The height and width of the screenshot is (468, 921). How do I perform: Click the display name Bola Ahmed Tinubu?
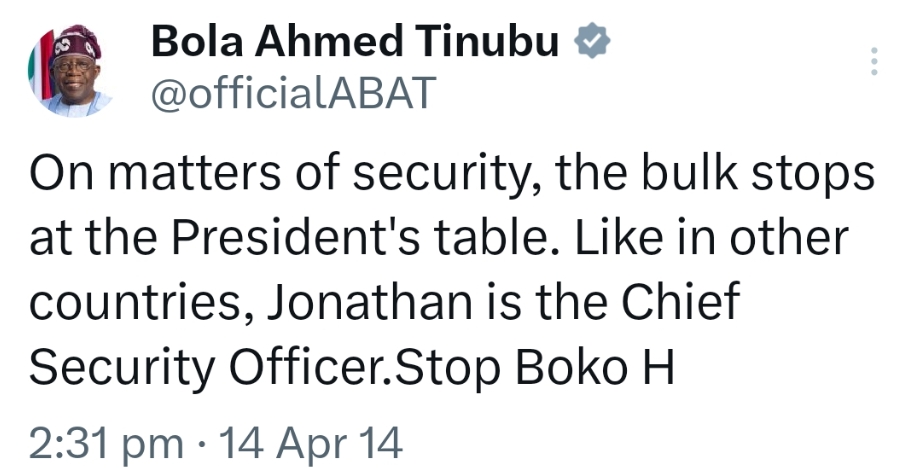coord(355,42)
